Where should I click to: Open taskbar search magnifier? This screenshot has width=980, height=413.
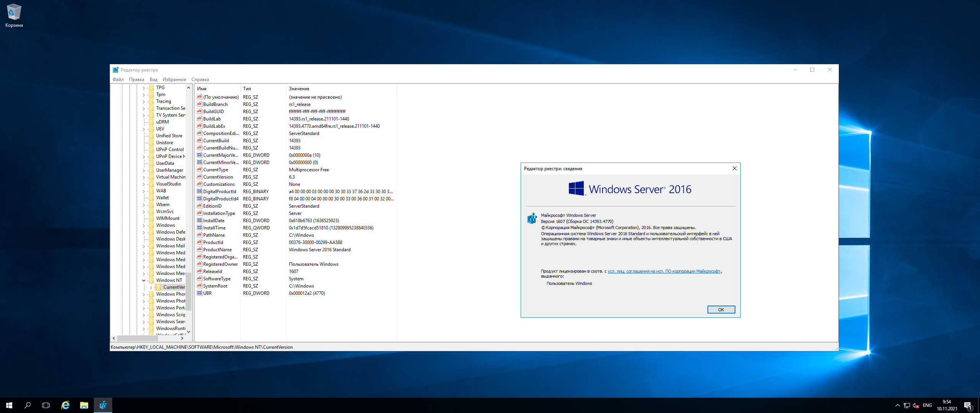tap(28, 405)
